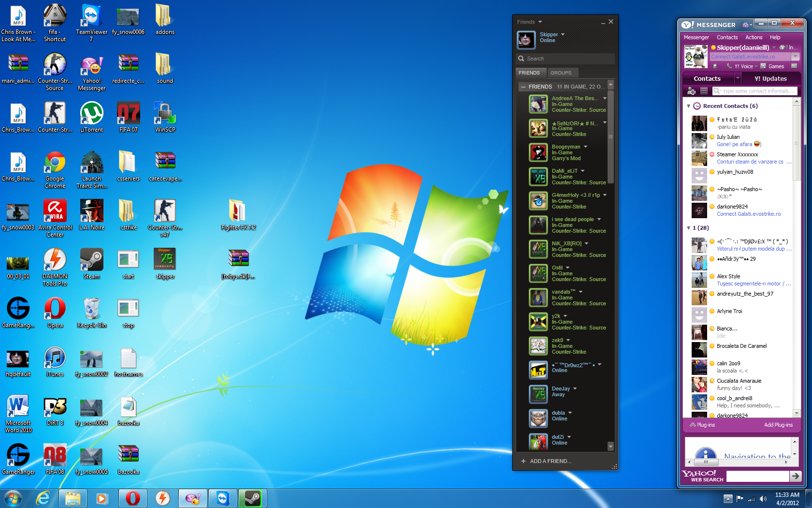
Task: Open Microsoft Word 2010 shortcut
Action: [18, 414]
